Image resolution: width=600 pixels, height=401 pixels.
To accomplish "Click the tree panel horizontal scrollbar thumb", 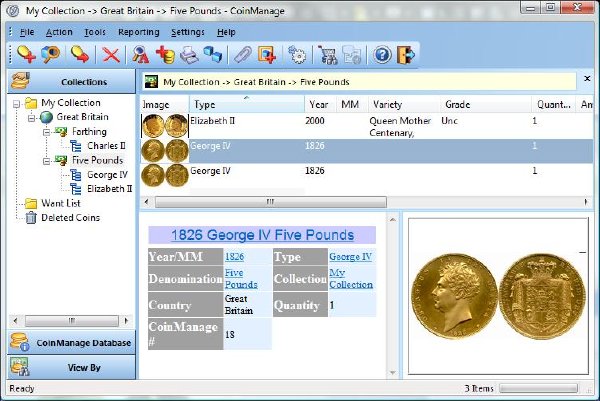I will [72, 321].
